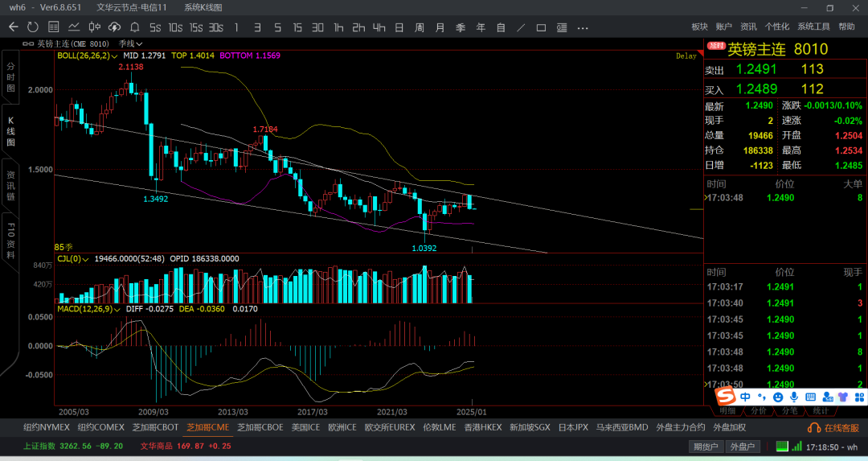Click the Sogou user account icon
The width and height of the screenshot is (868, 461).
point(828,397)
